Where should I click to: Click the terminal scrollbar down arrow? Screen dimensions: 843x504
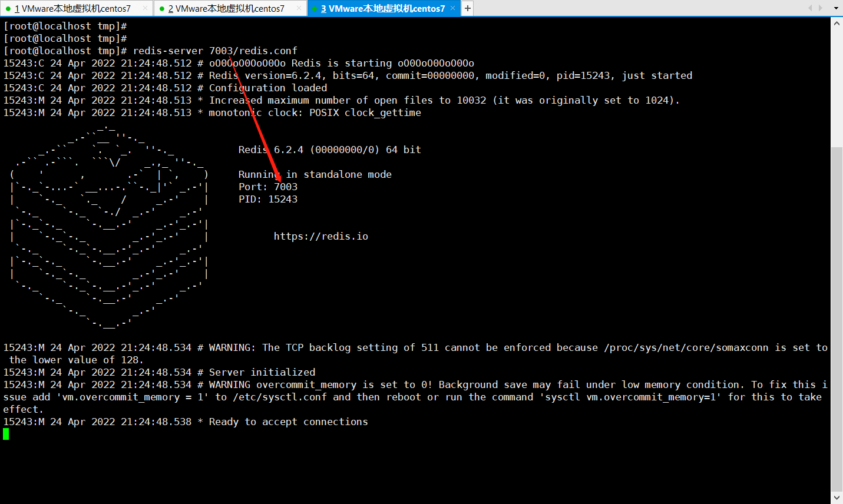(x=837, y=498)
